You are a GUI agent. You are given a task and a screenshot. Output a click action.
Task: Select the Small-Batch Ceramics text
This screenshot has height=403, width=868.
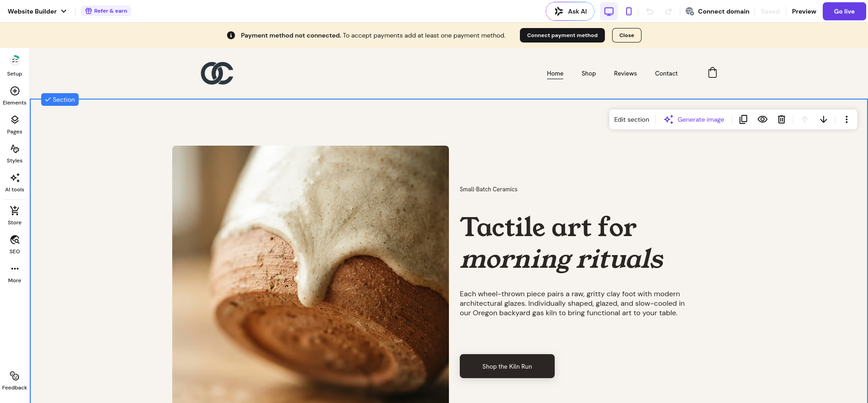(489, 190)
